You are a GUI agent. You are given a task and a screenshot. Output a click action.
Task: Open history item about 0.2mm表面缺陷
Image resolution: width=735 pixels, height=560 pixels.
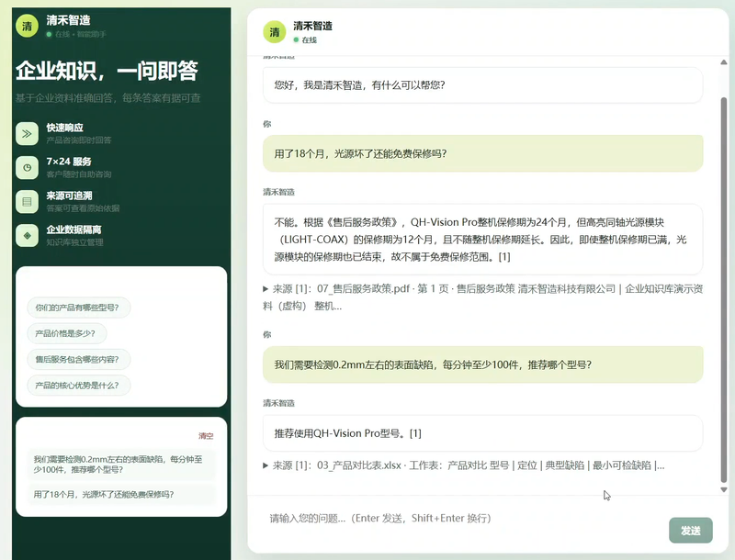[121, 465]
